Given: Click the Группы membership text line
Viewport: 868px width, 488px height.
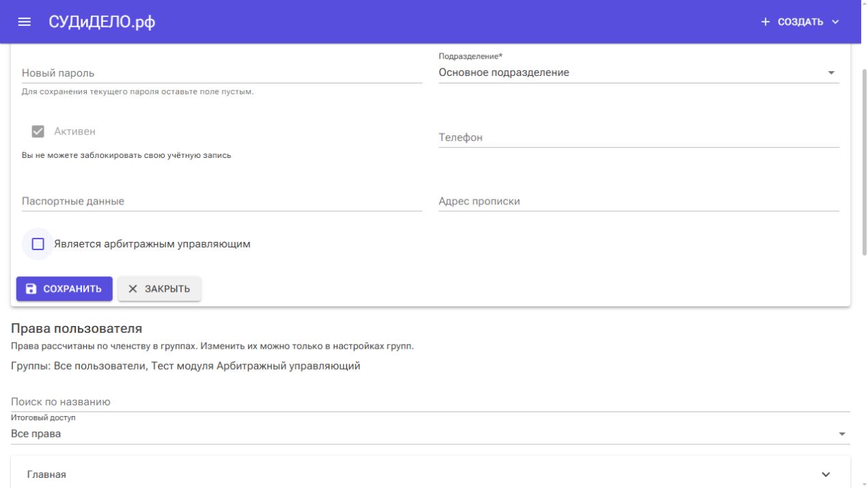Looking at the screenshot, I should pos(186,366).
